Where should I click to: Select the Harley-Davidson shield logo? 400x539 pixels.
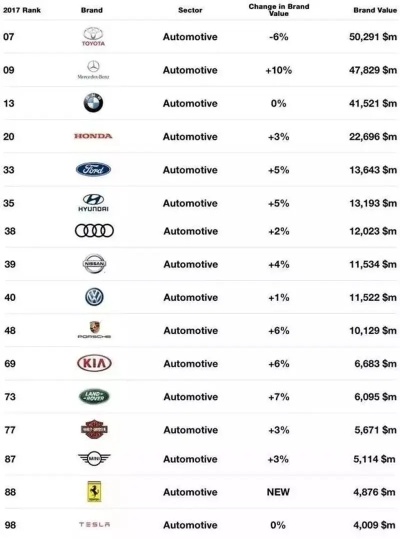(x=94, y=429)
